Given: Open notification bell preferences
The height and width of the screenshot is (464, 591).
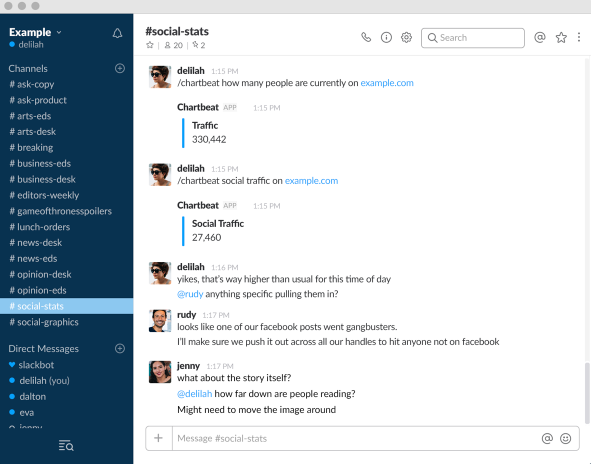Looking at the screenshot, I should 118,34.
